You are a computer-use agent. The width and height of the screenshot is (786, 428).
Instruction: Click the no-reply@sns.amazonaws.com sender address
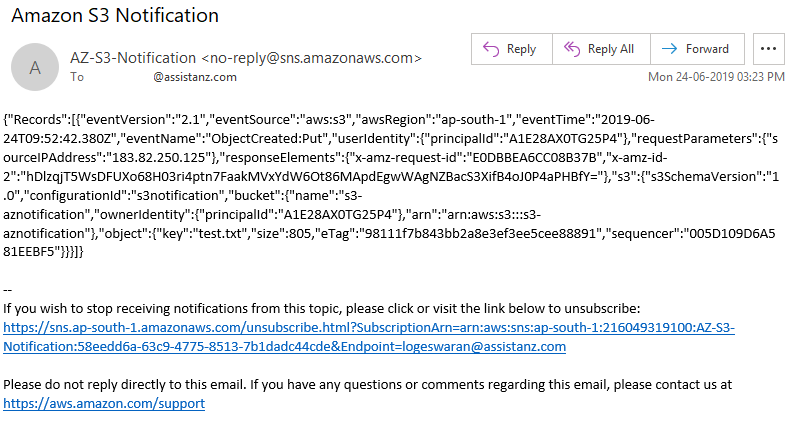(x=311, y=58)
